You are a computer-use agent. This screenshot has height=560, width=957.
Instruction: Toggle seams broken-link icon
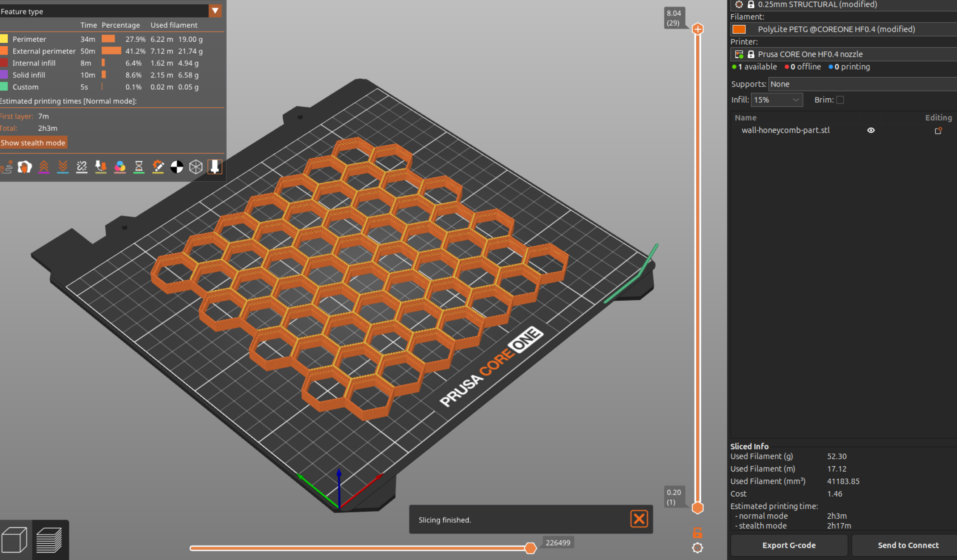coord(82,167)
